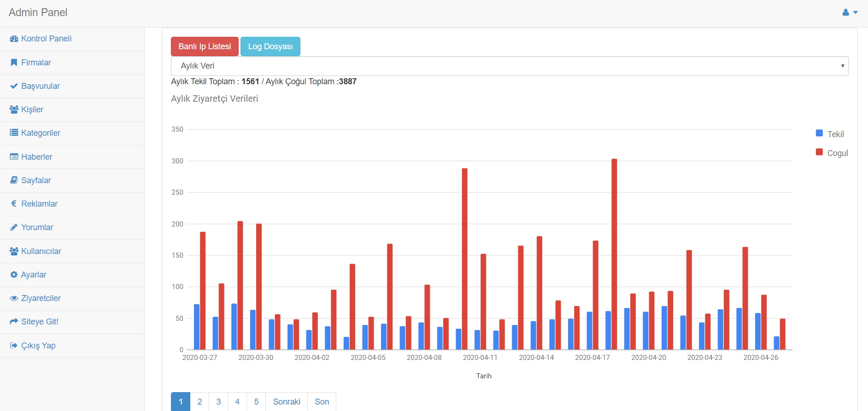The height and width of the screenshot is (411, 868).
Task: Go to pagination page 2
Action: [x=199, y=402]
